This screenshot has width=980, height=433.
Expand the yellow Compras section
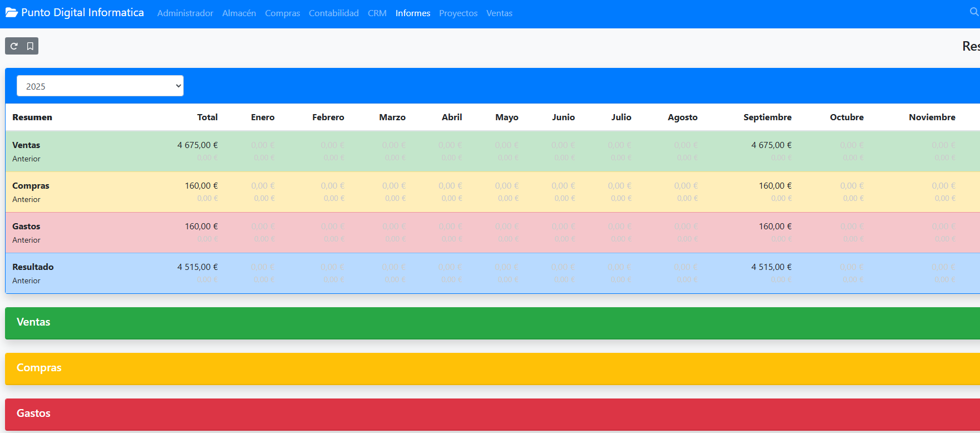tap(493, 368)
